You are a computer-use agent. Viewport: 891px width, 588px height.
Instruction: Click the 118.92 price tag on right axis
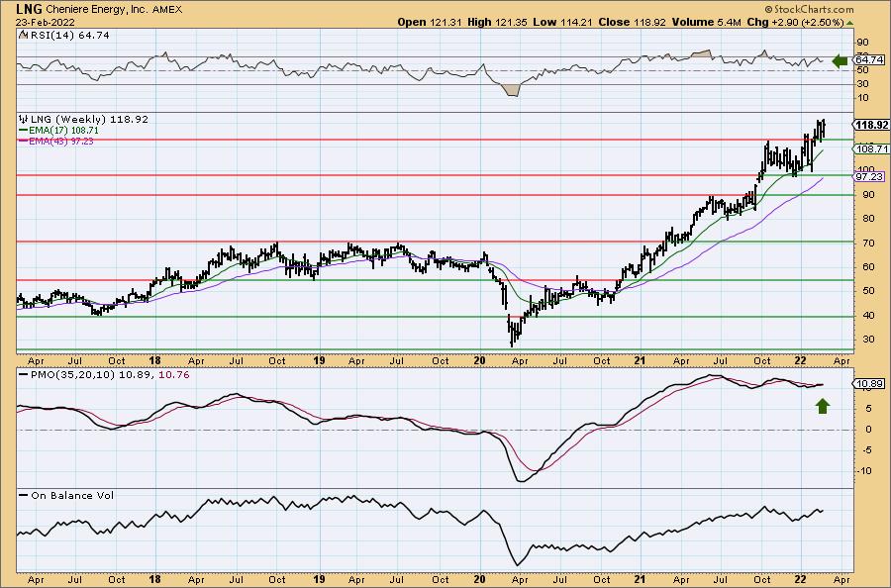871,125
